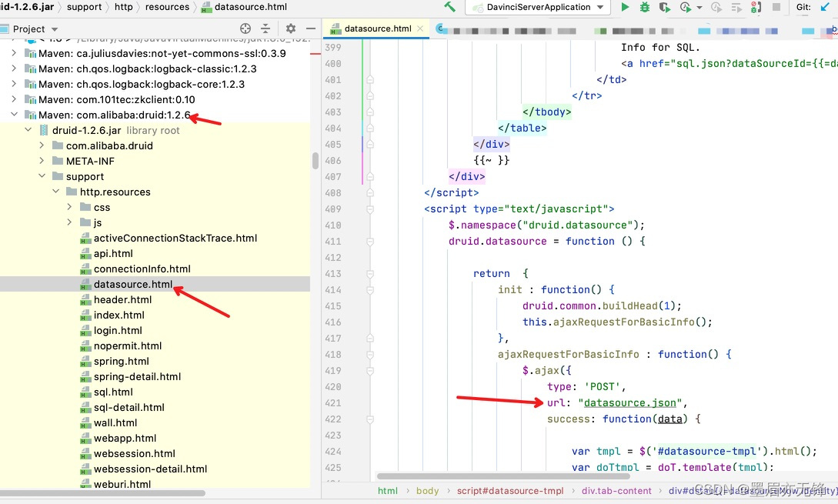Select Opened File in the Project panel

(x=245, y=28)
